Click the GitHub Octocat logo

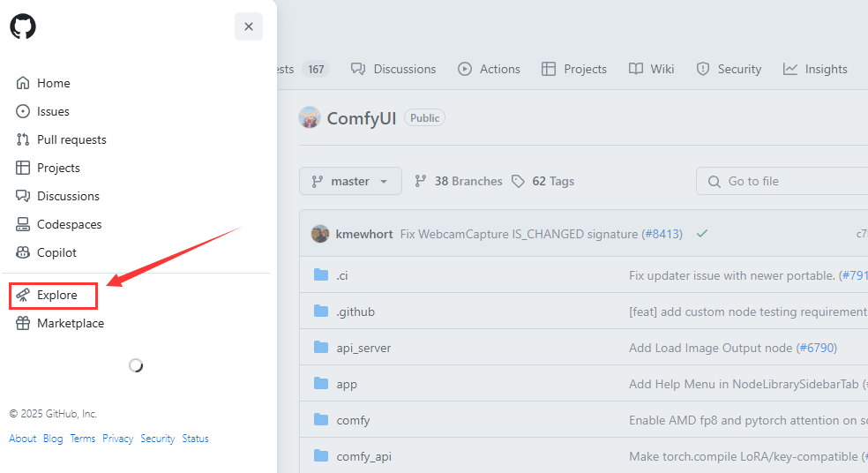click(x=23, y=26)
